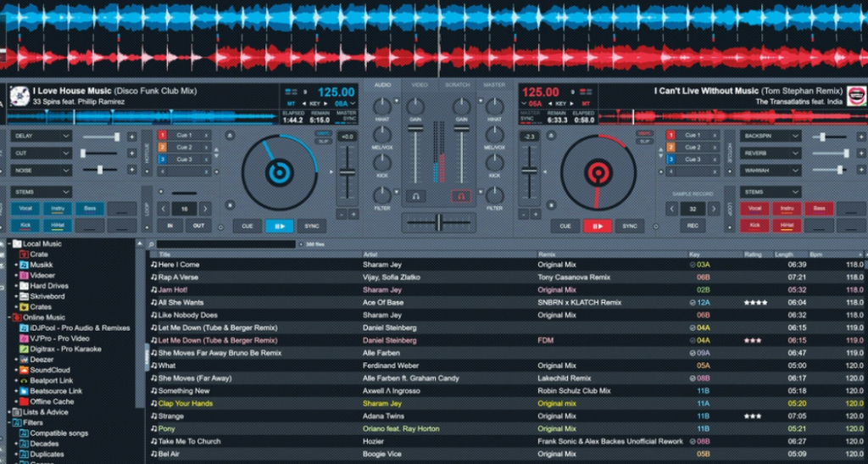Screen dimensions: 868x464
Task: Click loop OUT button on left deck
Action: click(198, 226)
